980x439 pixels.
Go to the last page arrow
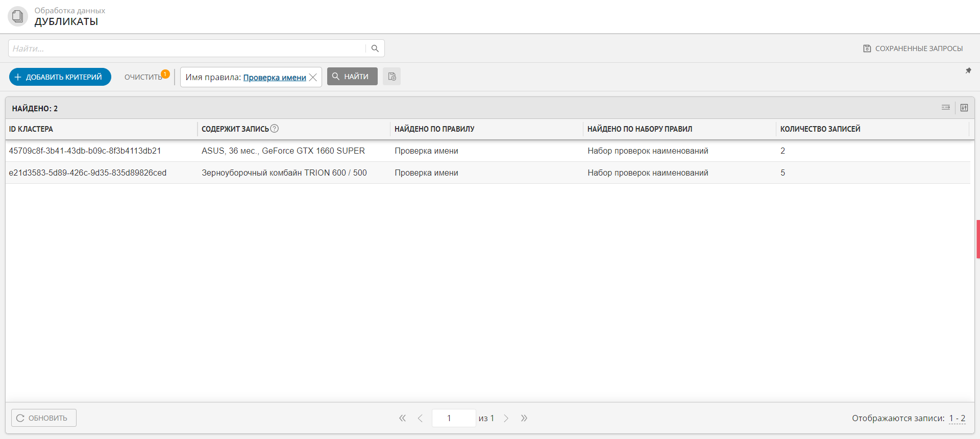(x=524, y=418)
